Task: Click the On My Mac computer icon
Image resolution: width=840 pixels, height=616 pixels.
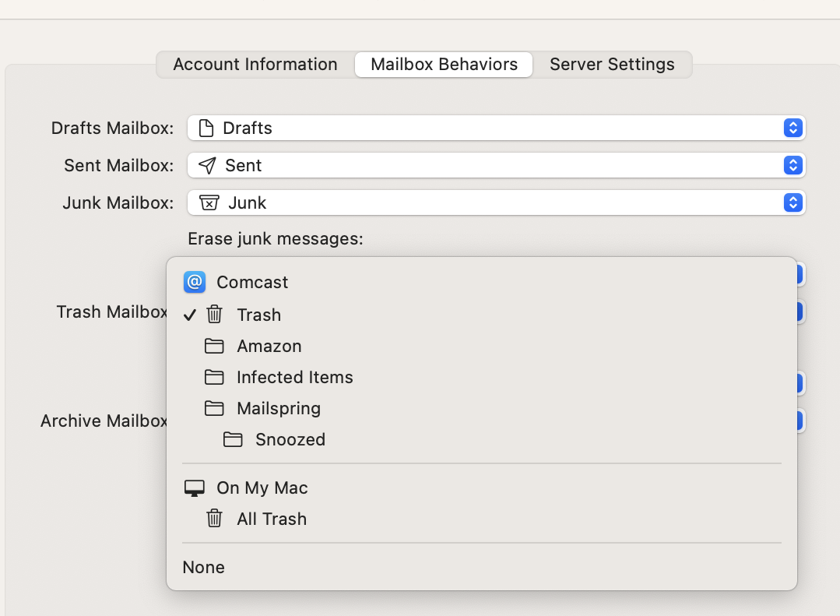Action: point(195,488)
